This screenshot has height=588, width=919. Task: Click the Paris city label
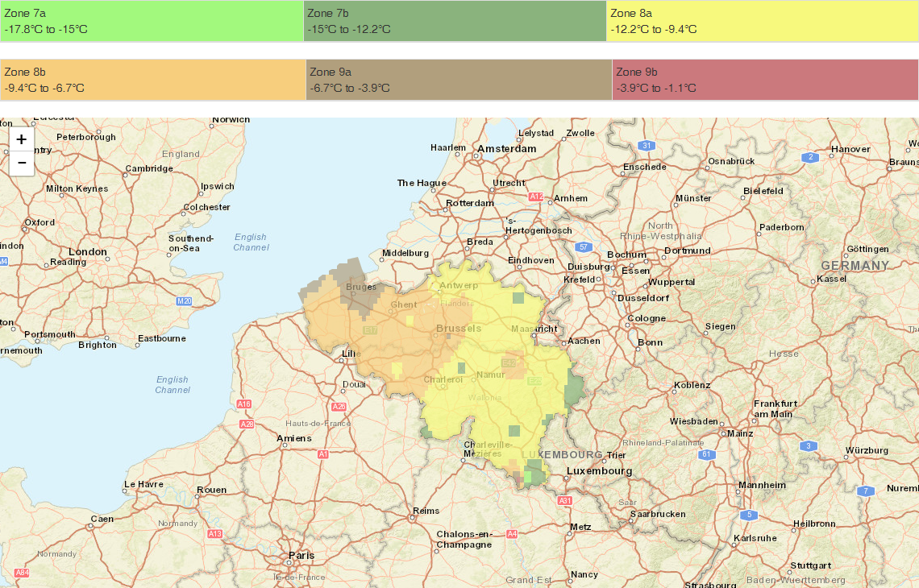301,555
